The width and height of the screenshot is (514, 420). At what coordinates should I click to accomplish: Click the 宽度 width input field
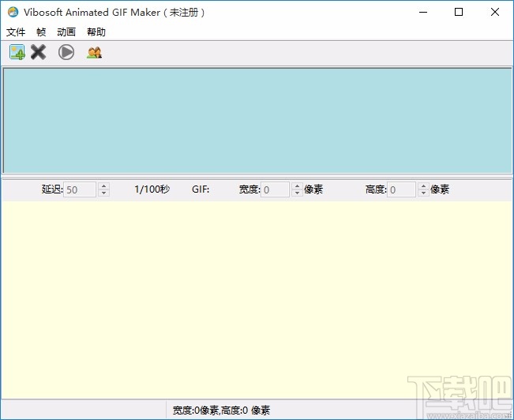pos(275,189)
